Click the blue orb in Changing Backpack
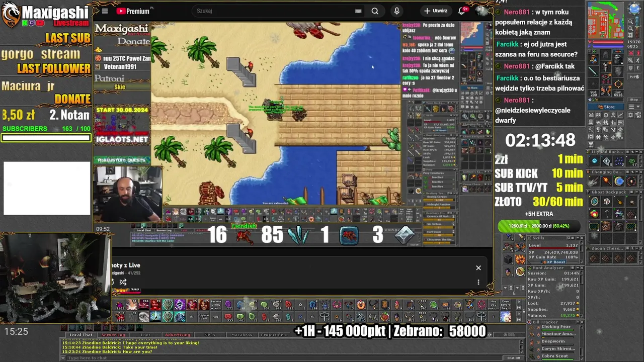The height and width of the screenshot is (362, 644). tap(619, 181)
